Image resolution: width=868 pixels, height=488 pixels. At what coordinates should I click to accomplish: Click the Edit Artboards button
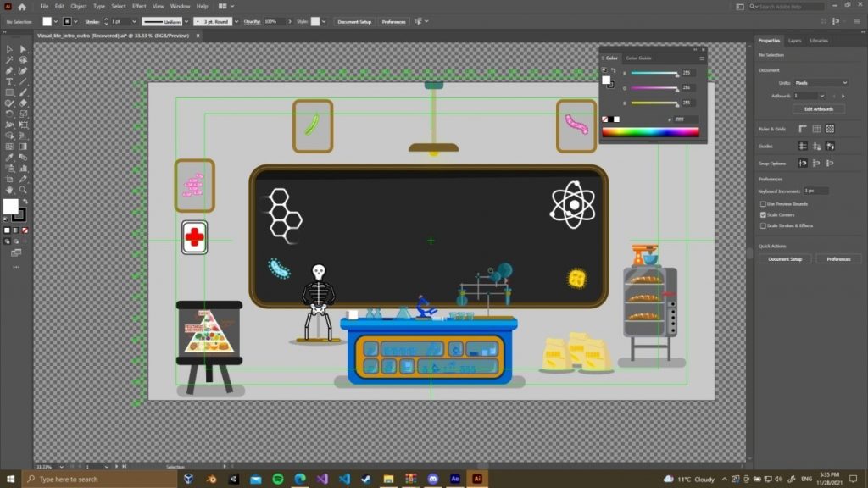coord(818,109)
